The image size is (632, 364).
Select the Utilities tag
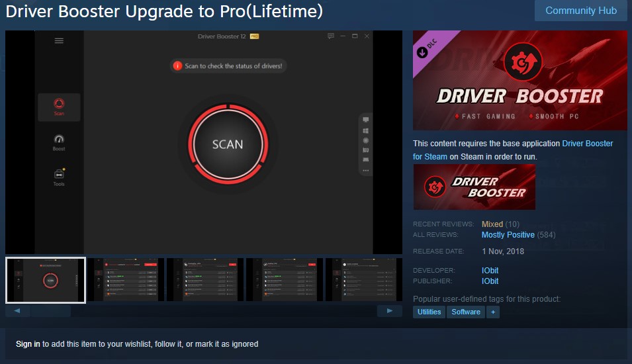pos(429,312)
